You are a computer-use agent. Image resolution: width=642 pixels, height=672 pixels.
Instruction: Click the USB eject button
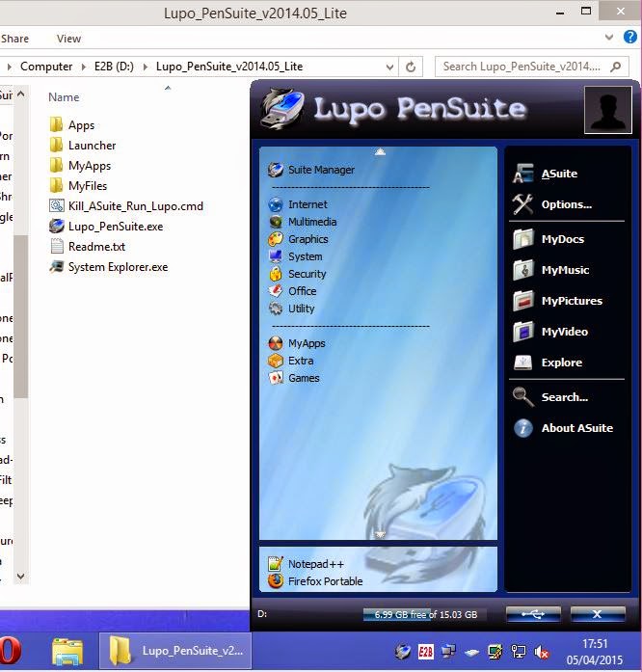click(x=533, y=614)
